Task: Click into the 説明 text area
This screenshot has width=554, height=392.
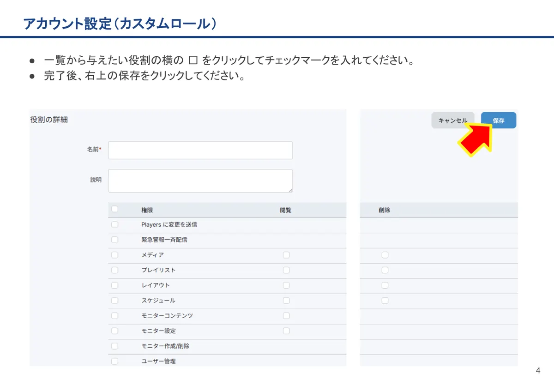Action: [x=200, y=181]
